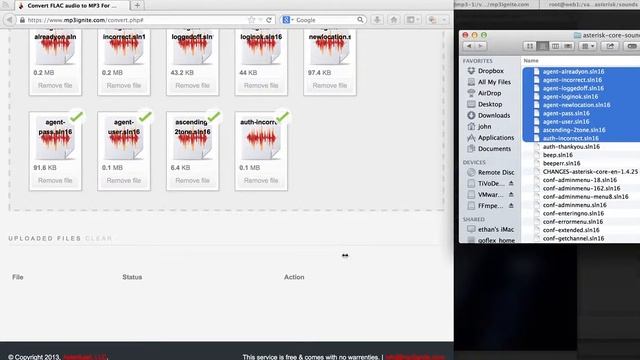
Task: Click the bookmark star in the URL bar
Action: [x=251, y=20]
